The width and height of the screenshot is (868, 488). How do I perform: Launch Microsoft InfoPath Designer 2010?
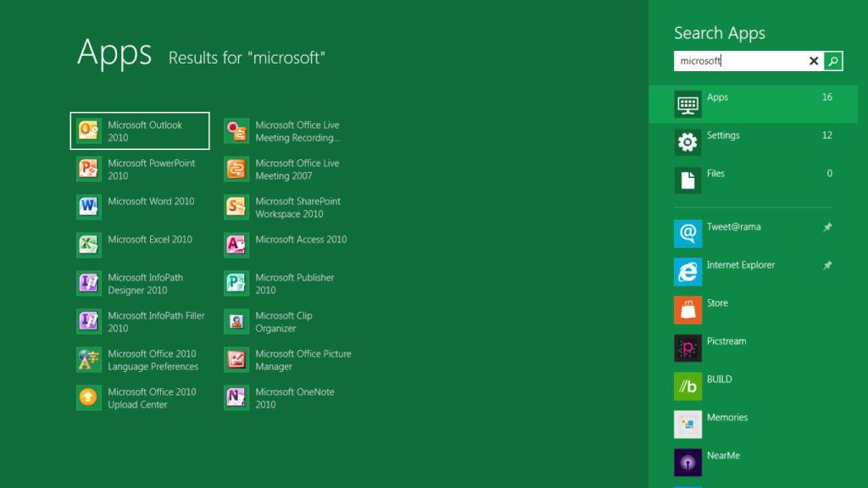click(x=139, y=283)
